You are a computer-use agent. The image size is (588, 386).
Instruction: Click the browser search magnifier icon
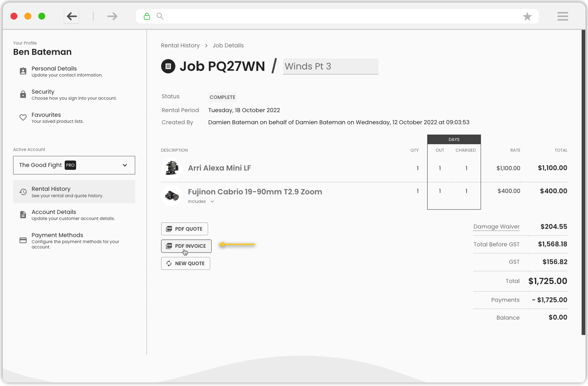tap(160, 16)
